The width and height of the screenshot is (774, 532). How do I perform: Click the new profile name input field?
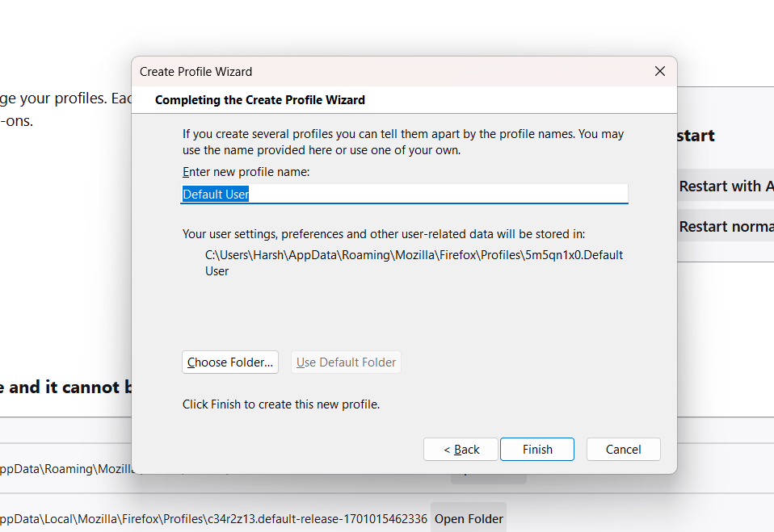404,194
